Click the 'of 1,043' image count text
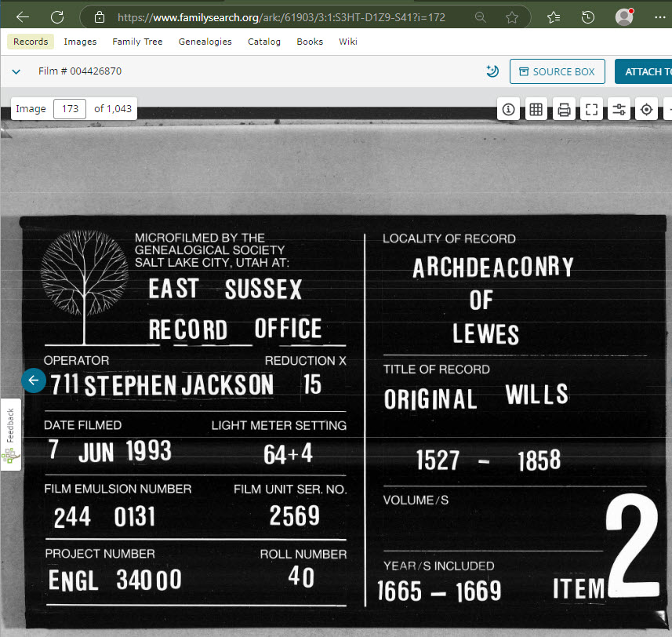 click(113, 109)
